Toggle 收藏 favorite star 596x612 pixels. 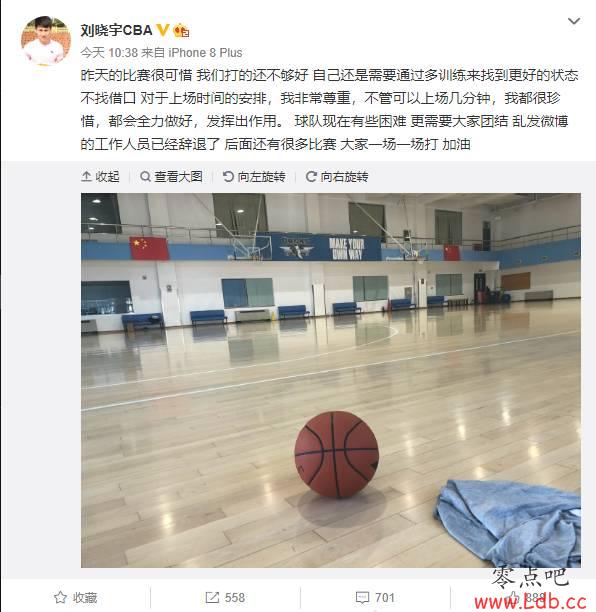pos(75,598)
